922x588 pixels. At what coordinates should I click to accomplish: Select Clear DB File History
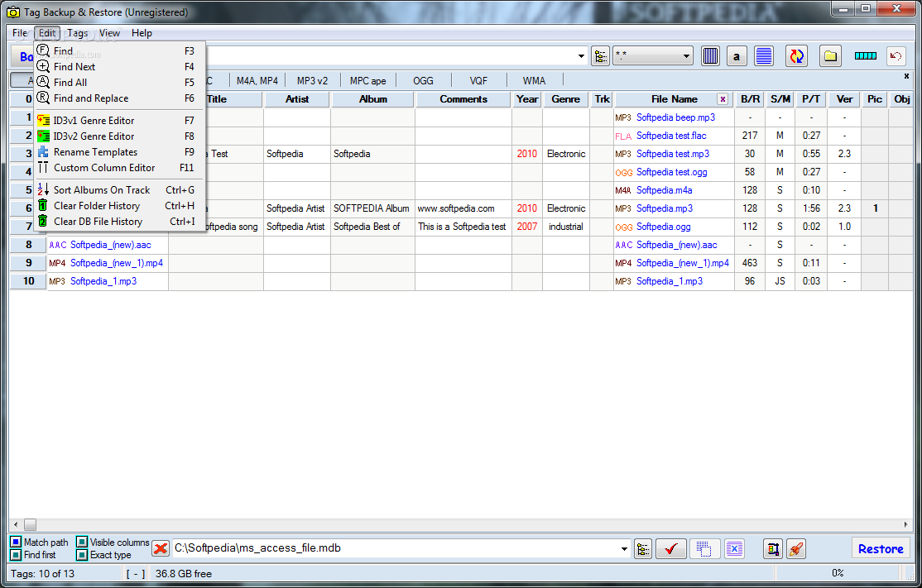[119, 222]
